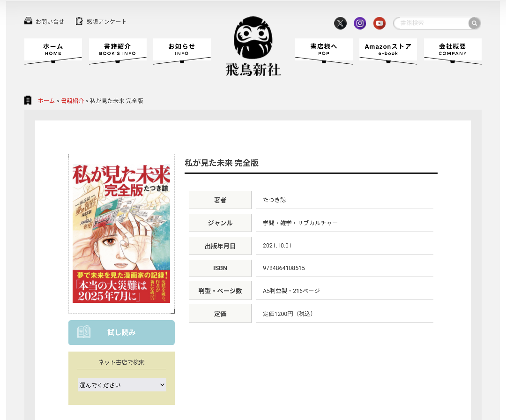Image resolution: width=506 pixels, height=420 pixels.
Task: Click price value 定価1200円（税込）
Action: (288, 314)
